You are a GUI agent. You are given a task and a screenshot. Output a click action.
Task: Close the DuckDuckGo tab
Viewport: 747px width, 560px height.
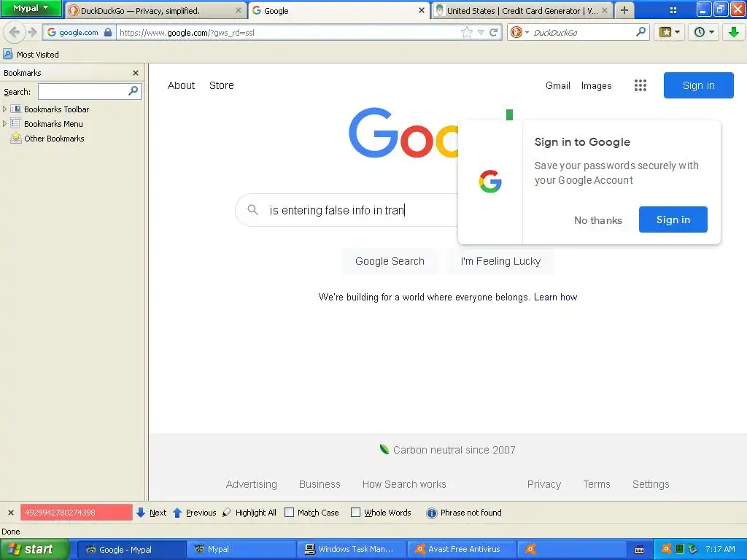click(x=239, y=10)
